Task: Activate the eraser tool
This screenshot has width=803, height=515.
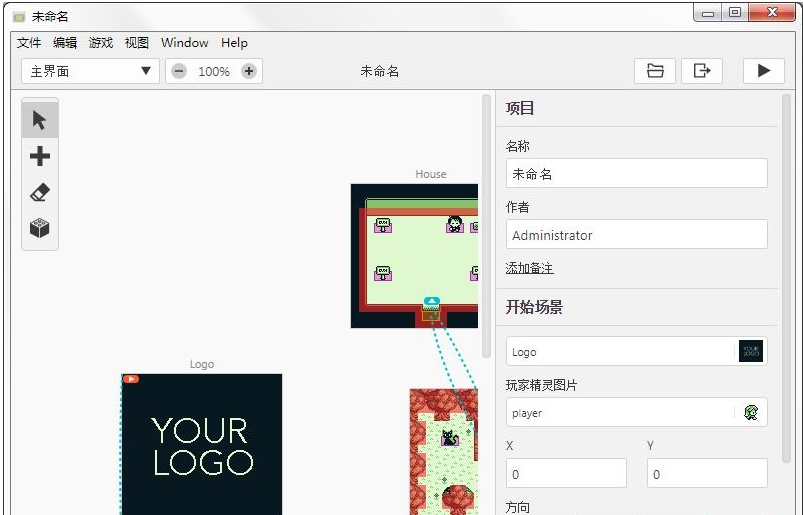Action: pyautogui.click(x=40, y=192)
